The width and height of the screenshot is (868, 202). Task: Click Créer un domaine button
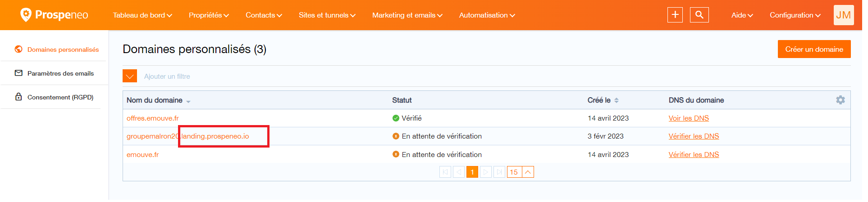pyautogui.click(x=814, y=49)
